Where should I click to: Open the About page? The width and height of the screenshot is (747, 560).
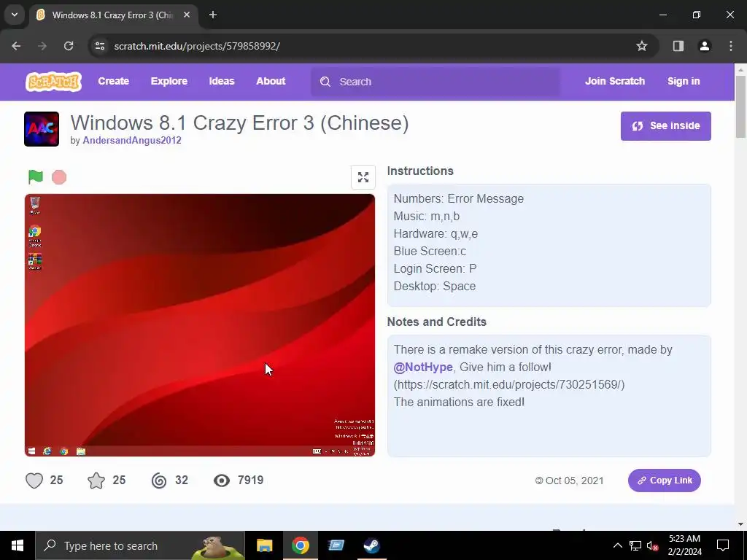271,81
